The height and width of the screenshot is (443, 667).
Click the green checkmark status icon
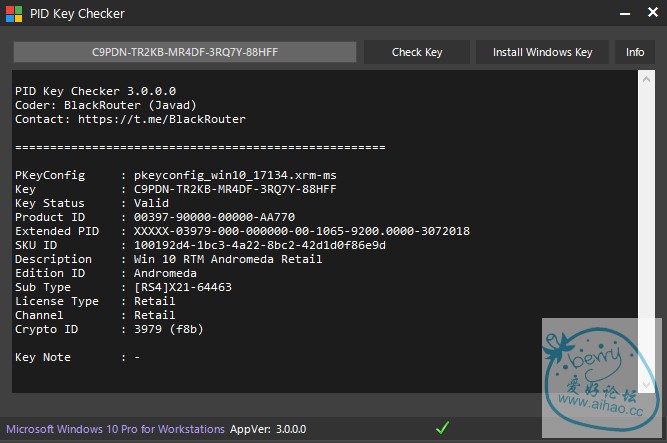pos(442,428)
